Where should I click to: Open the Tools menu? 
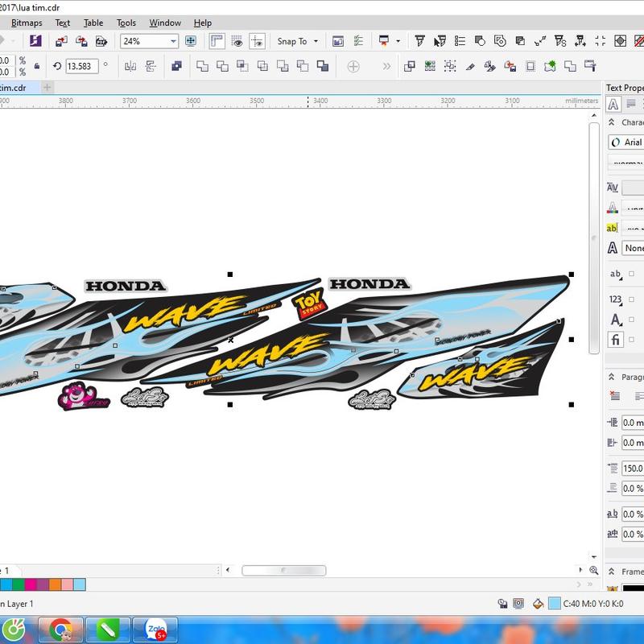coord(126,23)
